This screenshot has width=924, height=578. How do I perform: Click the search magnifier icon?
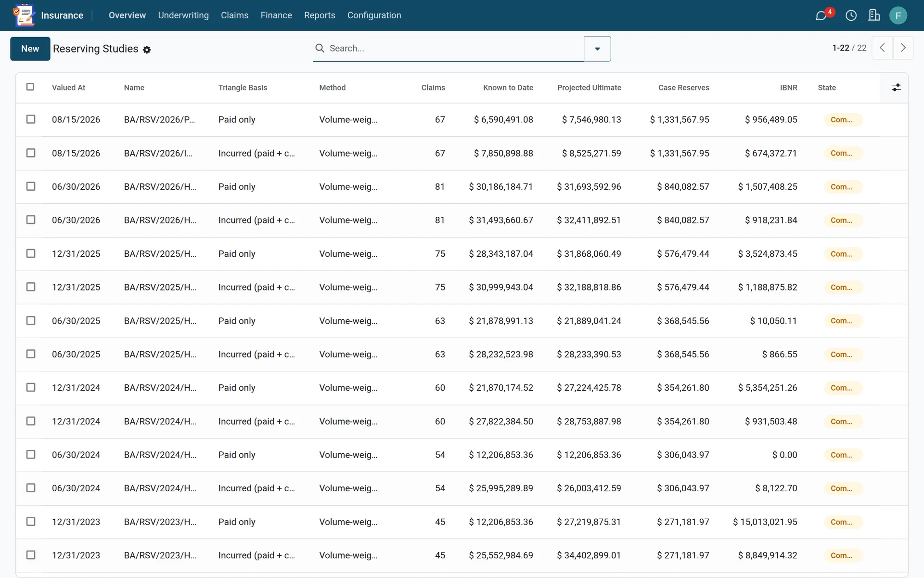pos(320,48)
